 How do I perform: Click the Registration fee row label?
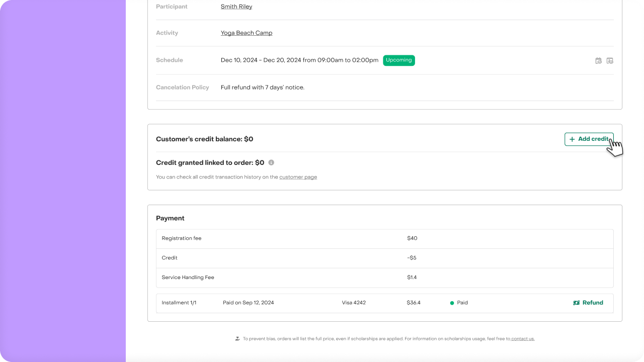tap(182, 238)
